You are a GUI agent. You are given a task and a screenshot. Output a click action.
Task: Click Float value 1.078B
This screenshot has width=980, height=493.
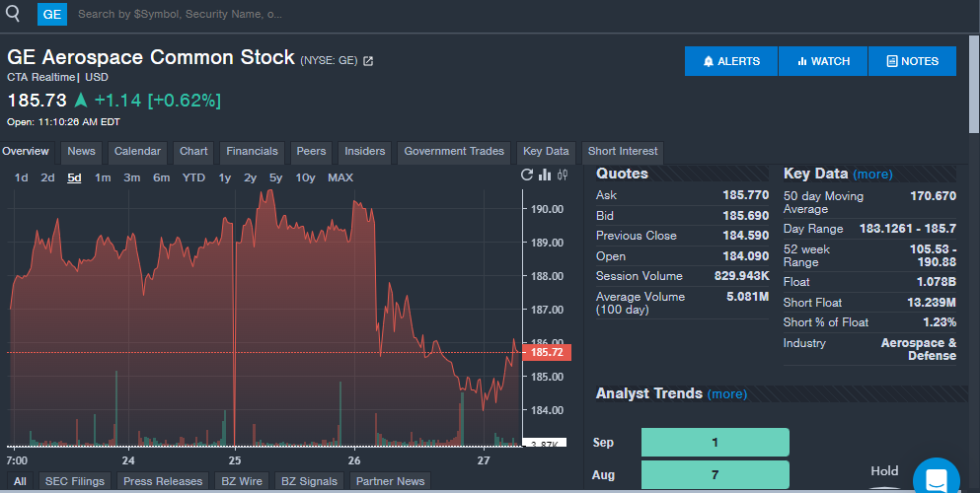click(x=937, y=282)
